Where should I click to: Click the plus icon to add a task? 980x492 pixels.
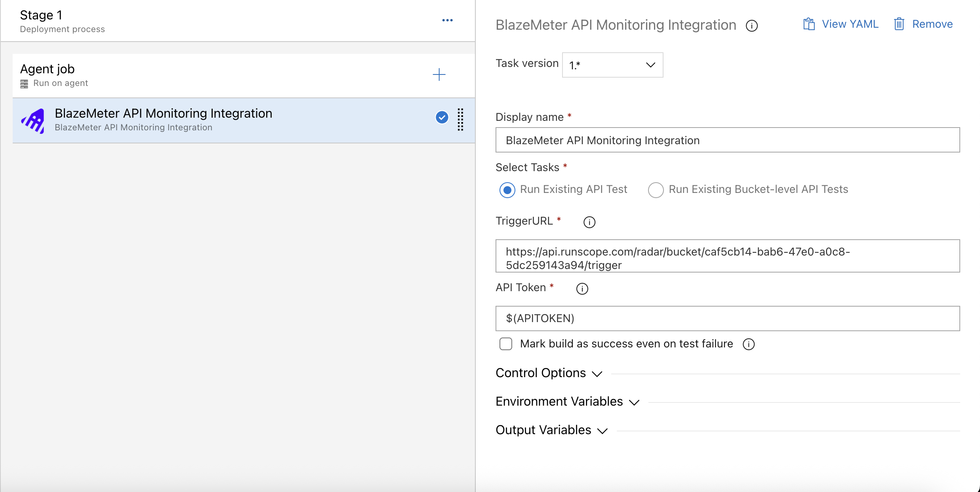pos(439,74)
